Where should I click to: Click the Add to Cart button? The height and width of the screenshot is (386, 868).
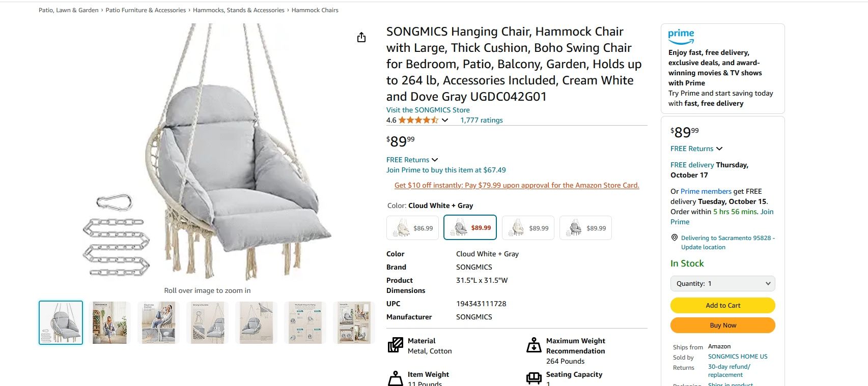(x=722, y=305)
